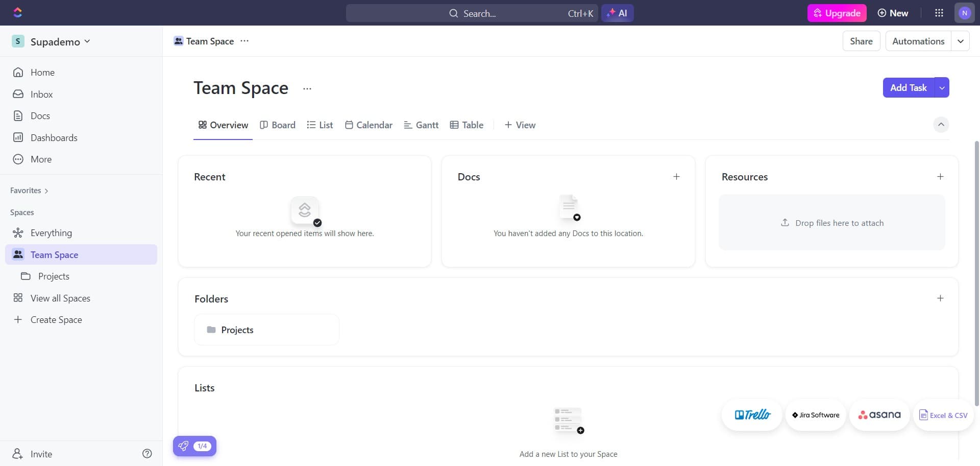This screenshot has width=980, height=466.
Task: Add a resource with the plus icon
Action: coord(940,177)
